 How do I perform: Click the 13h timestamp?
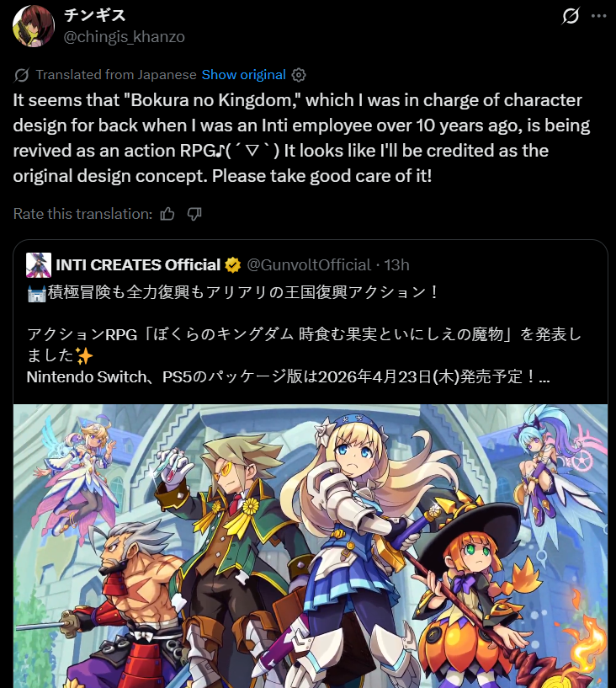click(x=397, y=265)
